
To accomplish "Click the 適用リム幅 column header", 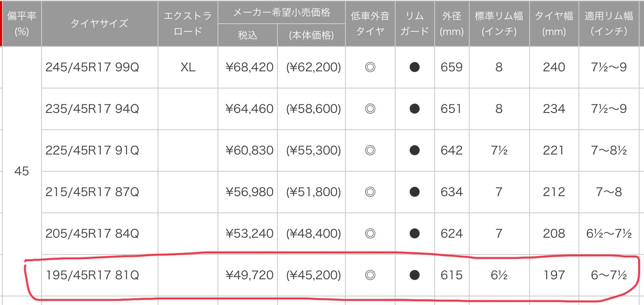I will (x=609, y=23).
